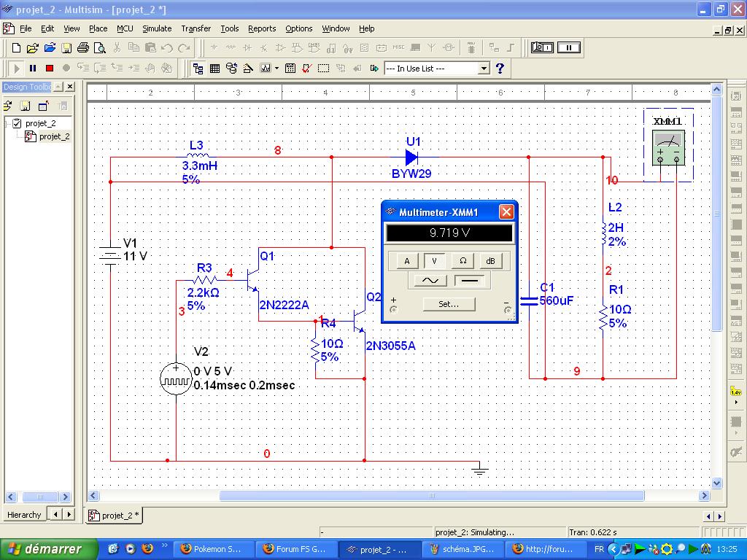Show the spreadsheet view grid icon
This screenshot has width=747, height=560.
click(215, 68)
